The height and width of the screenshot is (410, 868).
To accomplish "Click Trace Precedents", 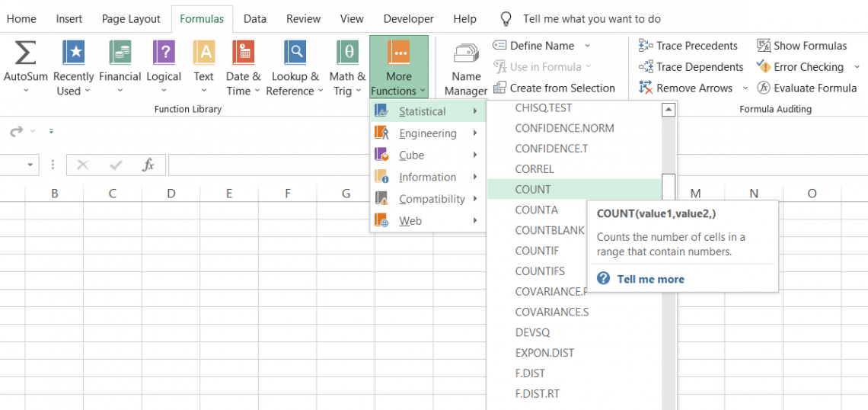I will [x=688, y=46].
